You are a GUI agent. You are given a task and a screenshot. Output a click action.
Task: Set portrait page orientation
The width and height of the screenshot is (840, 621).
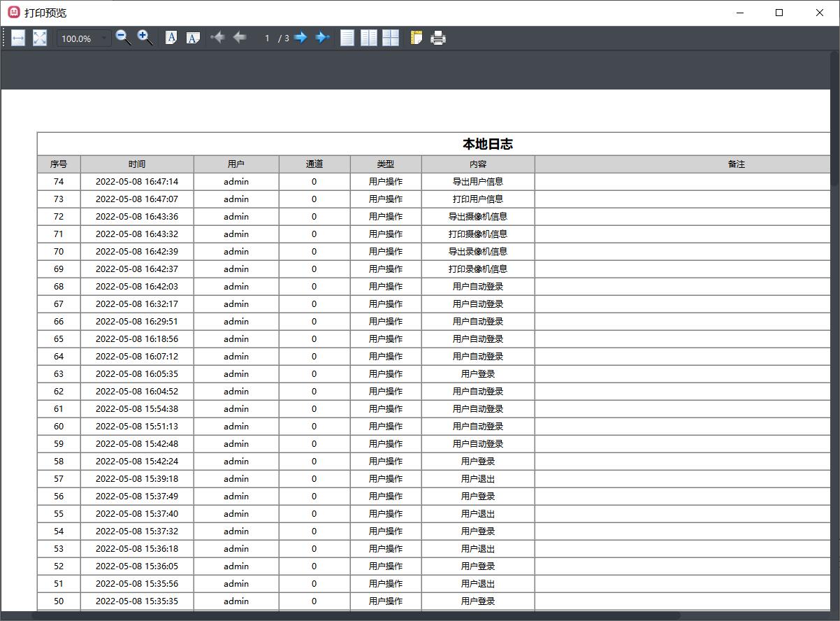171,38
